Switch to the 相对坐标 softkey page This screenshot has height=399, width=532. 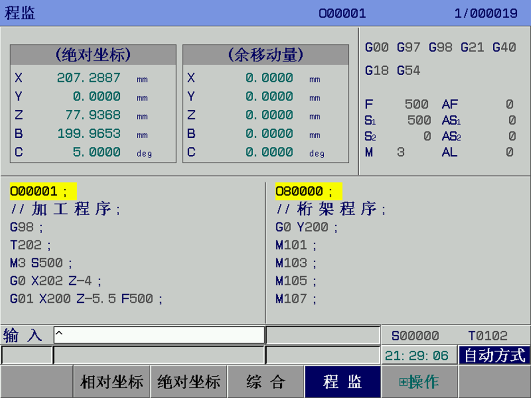click(x=112, y=381)
